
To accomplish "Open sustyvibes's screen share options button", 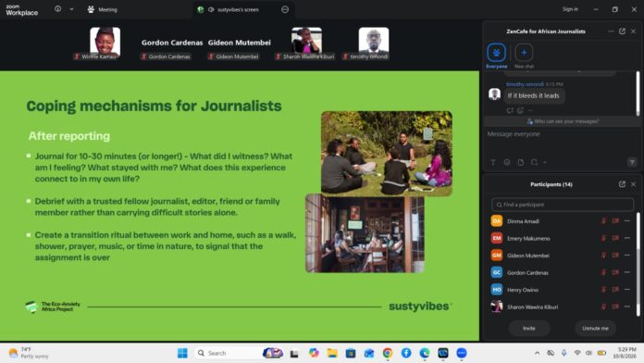I will pyautogui.click(x=285, y=9).
